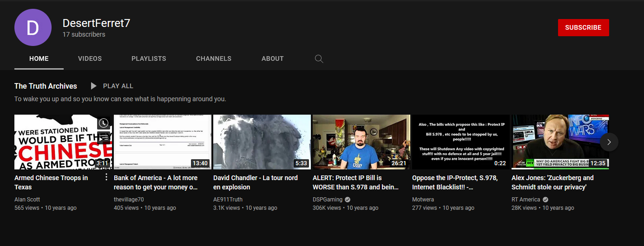Image resolution: width=644 pixels, height=246 pixels.
Task: Click the verified badge beside RT America
Action: pyautogui.click(x=545, y=200)
